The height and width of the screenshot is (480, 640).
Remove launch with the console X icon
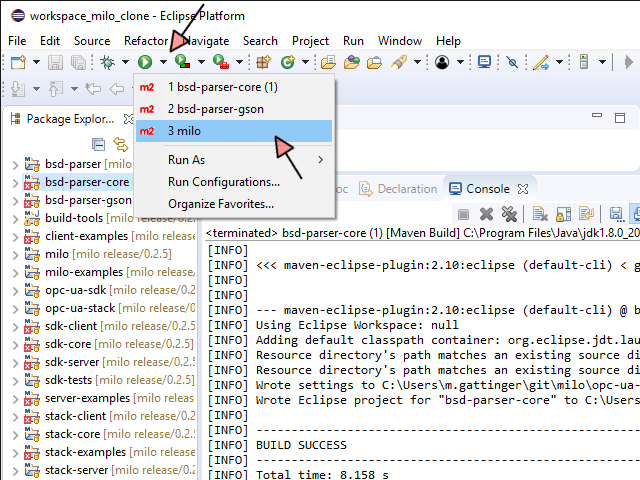[486, 214]
